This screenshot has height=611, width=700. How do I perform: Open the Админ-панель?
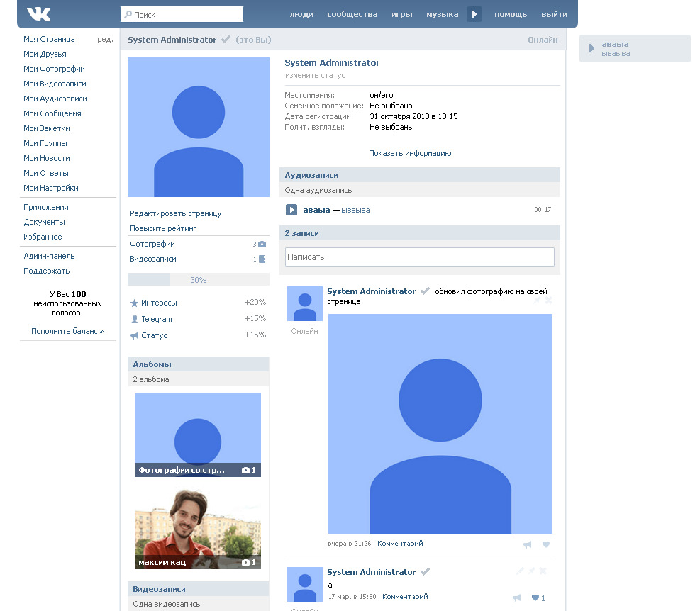[x=49, y=256]
